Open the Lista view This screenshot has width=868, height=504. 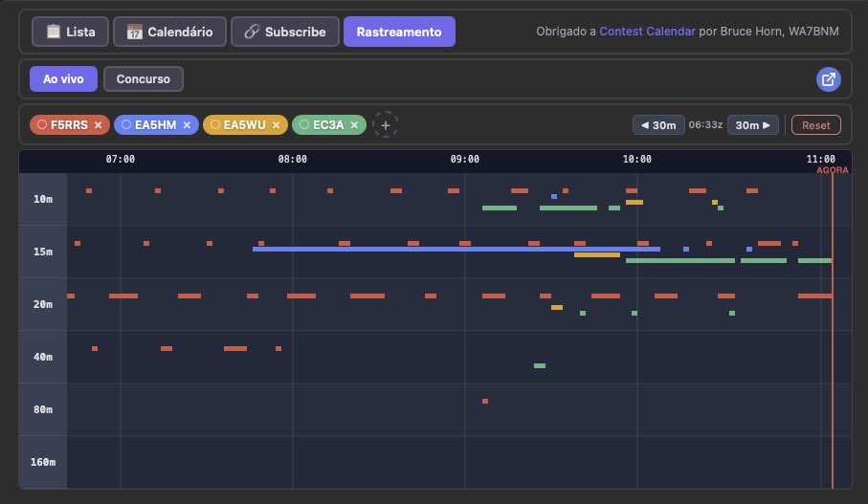(x=70, y=32)
